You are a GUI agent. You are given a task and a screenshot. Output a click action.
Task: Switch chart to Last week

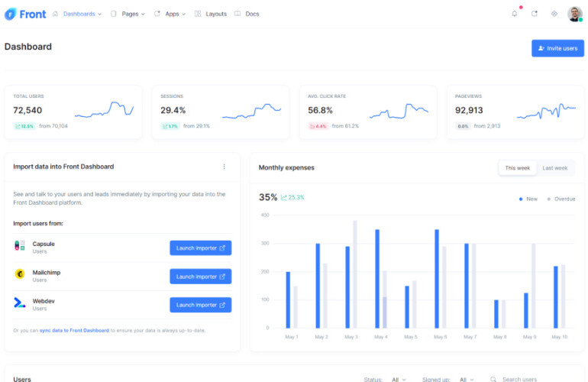click(555, 168)
